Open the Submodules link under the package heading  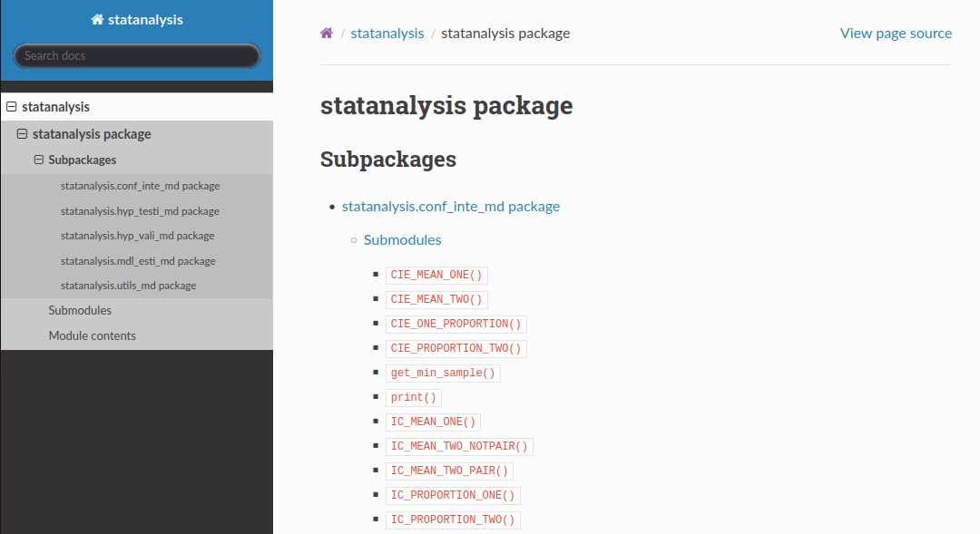point(402,239)
